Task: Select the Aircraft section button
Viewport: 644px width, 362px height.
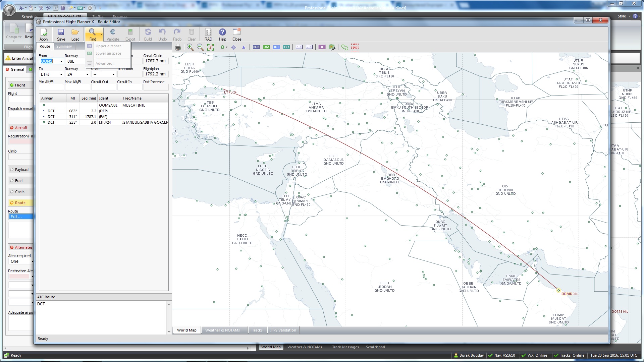Action: pyautogui.click(x=21, y=128)
